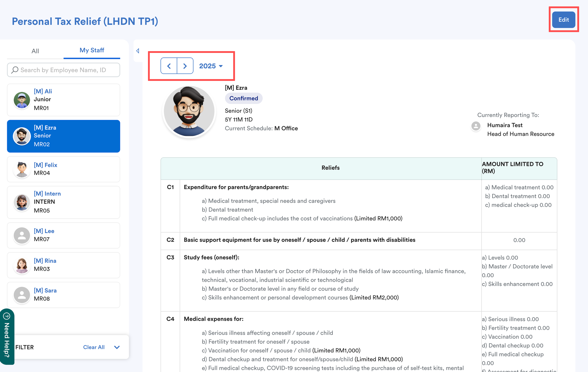Select [M] Rina MR03 staff card
588x372 pixels.
click(x=63, y=265)
